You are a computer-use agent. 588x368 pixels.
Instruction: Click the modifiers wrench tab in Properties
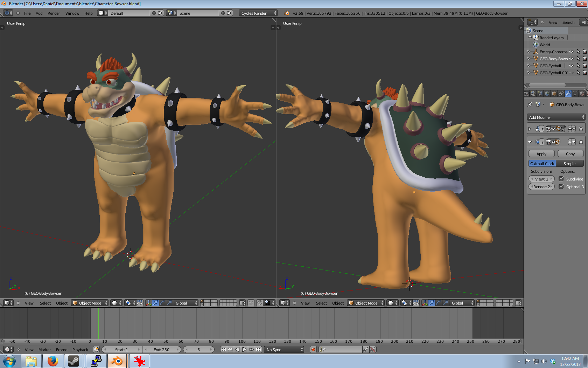568,94
